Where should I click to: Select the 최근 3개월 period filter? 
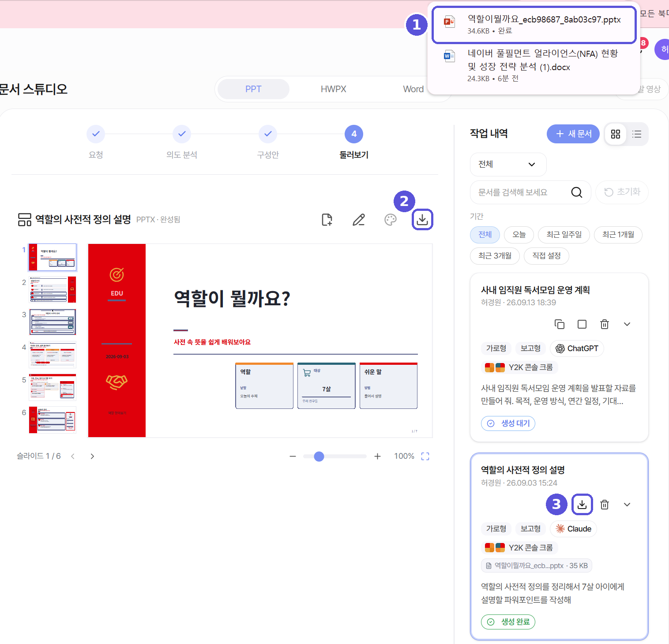point(495,256)
